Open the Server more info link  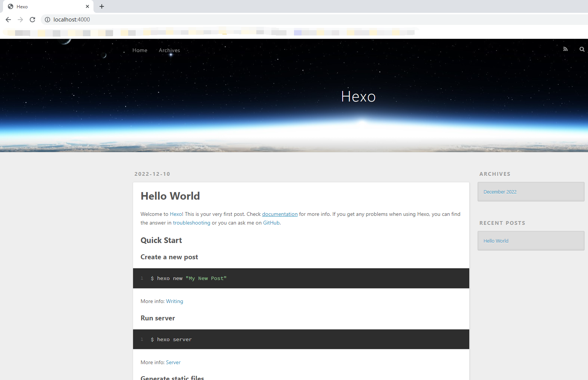(x=173, y=362)
